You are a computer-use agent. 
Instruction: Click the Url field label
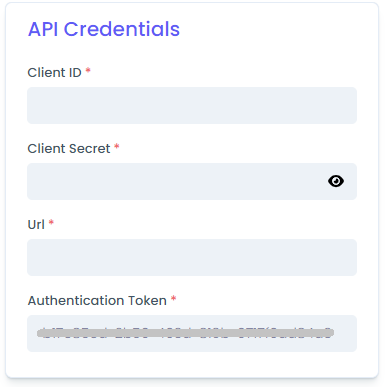tap(36, 225)
